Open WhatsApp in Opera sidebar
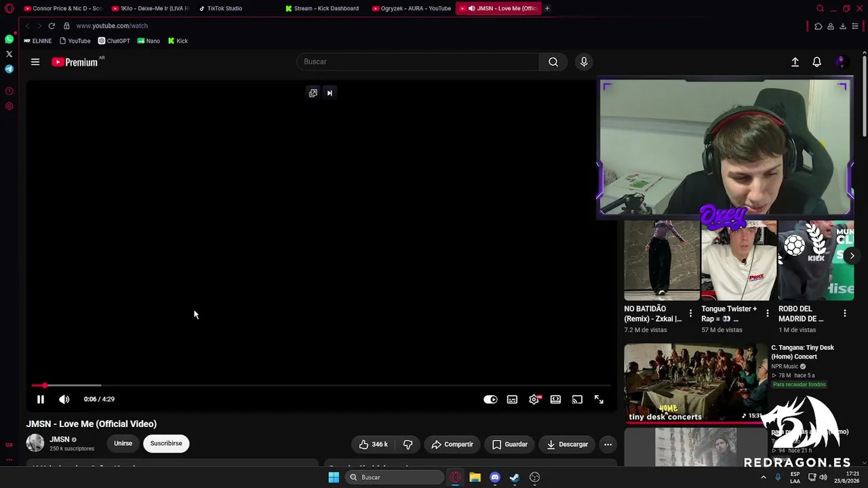868x488 pixels. click(9, 39)
